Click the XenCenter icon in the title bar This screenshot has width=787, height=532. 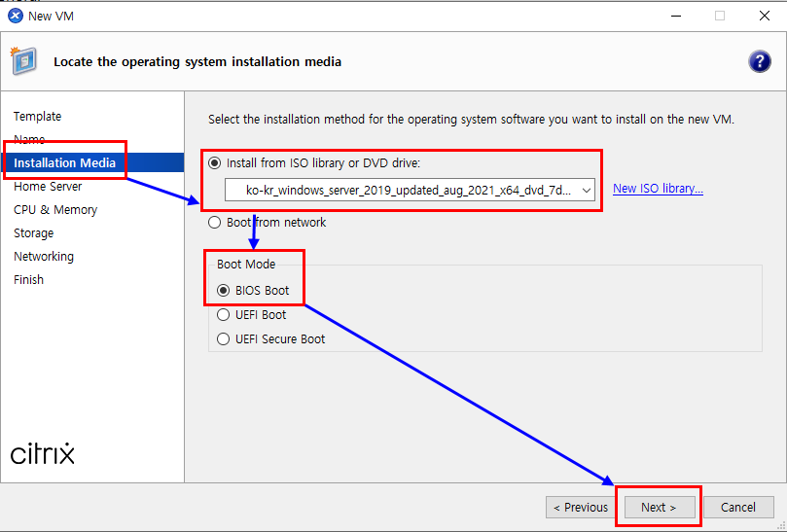point(16,17)
